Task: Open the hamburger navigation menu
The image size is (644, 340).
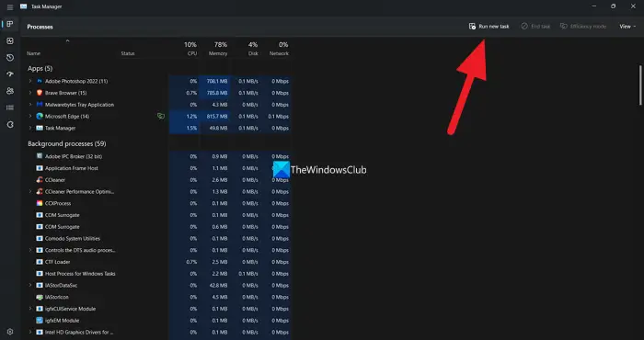Action: 10,7
